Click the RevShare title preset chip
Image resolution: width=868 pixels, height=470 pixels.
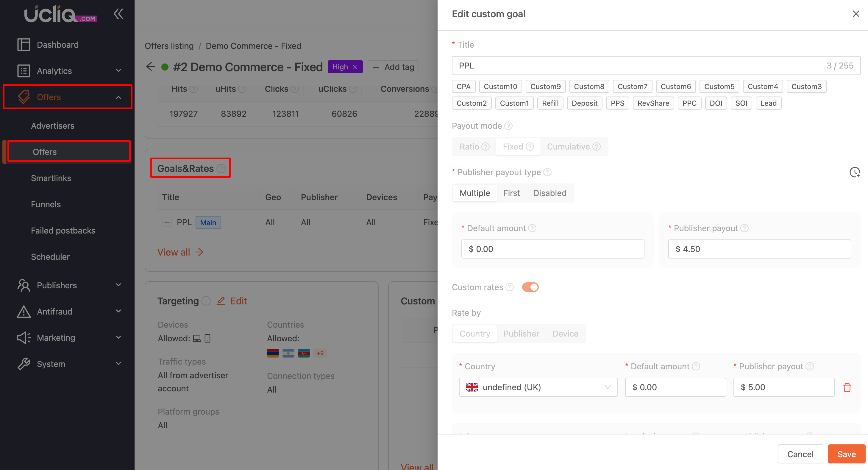point(653,103)
